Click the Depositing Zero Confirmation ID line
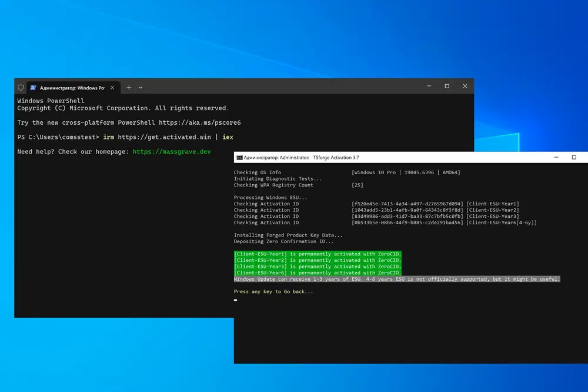This screenshot has width=588, height=392. [x=283, y=241]
